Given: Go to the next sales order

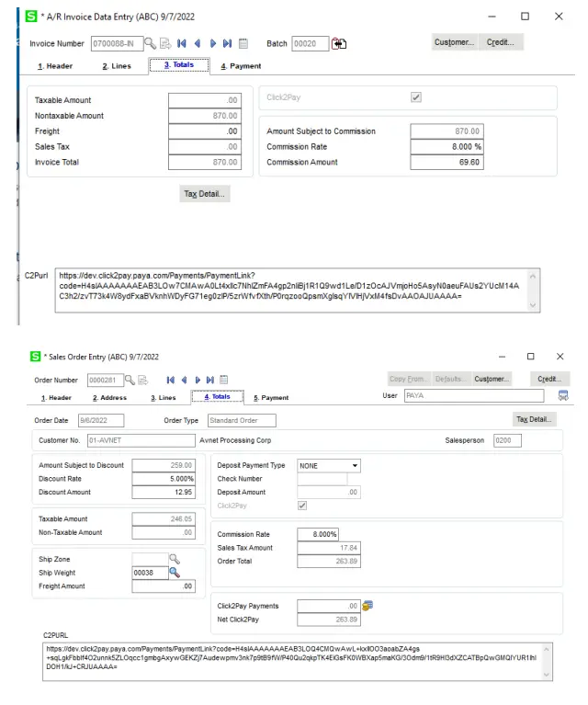Looking at the screenshot, I should (198, 380).
